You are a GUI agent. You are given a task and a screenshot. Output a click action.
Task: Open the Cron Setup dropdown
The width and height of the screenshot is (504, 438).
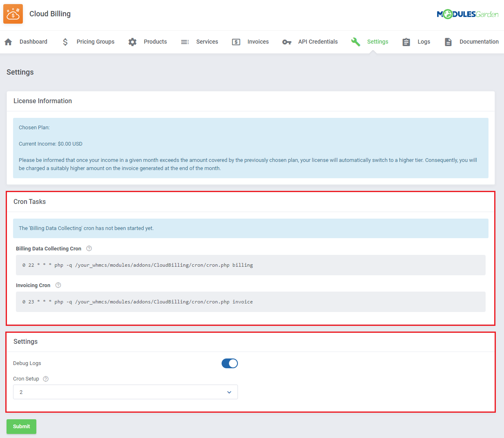(125, 392)
